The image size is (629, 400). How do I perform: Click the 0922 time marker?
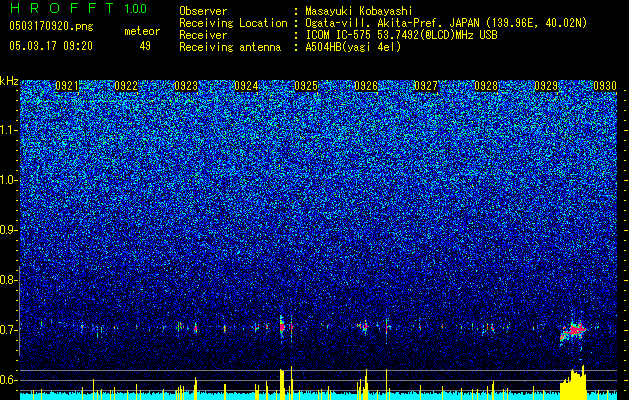(x=126, y=86)
